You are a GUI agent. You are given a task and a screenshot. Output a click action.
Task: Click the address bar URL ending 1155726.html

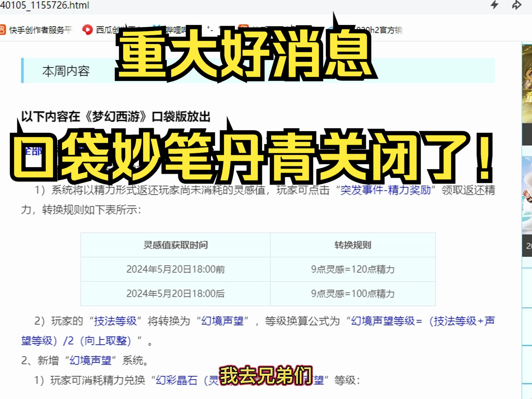click(45, 5)
